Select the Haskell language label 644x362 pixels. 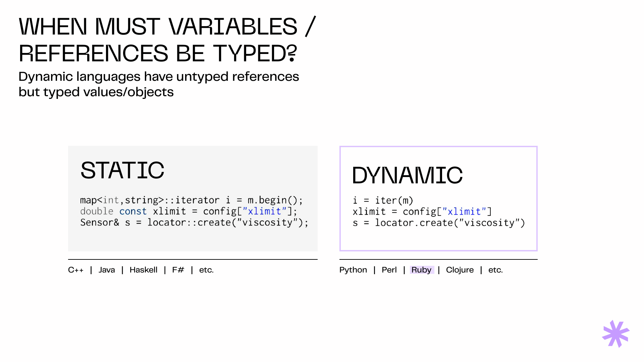[144, 270]
